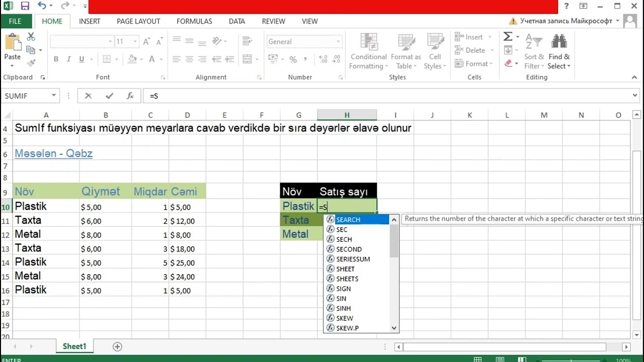The height and width of the screenshot is (362, 644).
Task: Apply the Fill Color bucket icon
Action: point(132,59)
